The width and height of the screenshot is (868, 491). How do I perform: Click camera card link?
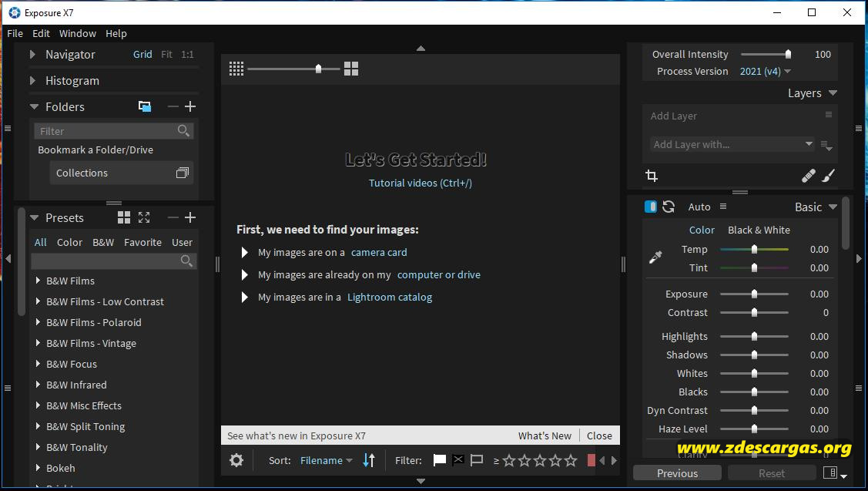[379, 252]
